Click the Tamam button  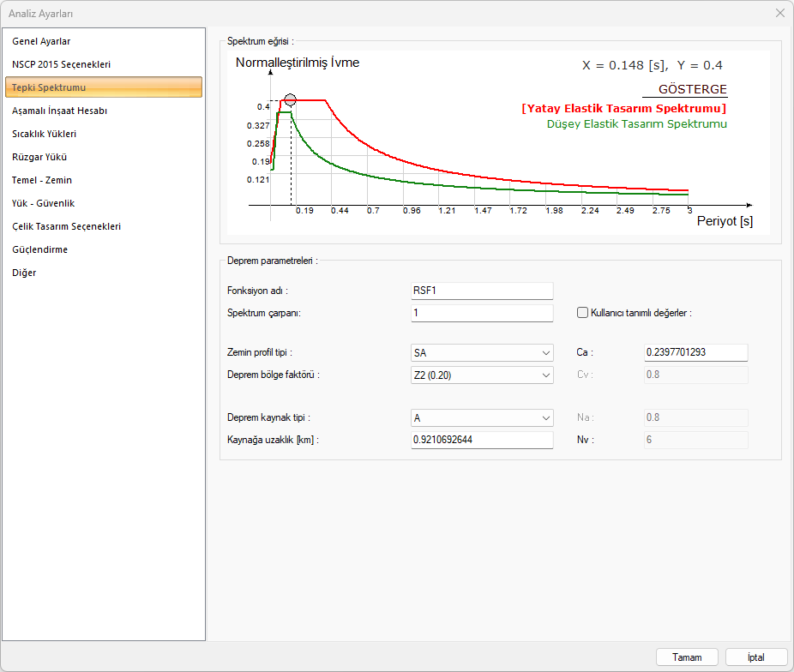[687, 657]
